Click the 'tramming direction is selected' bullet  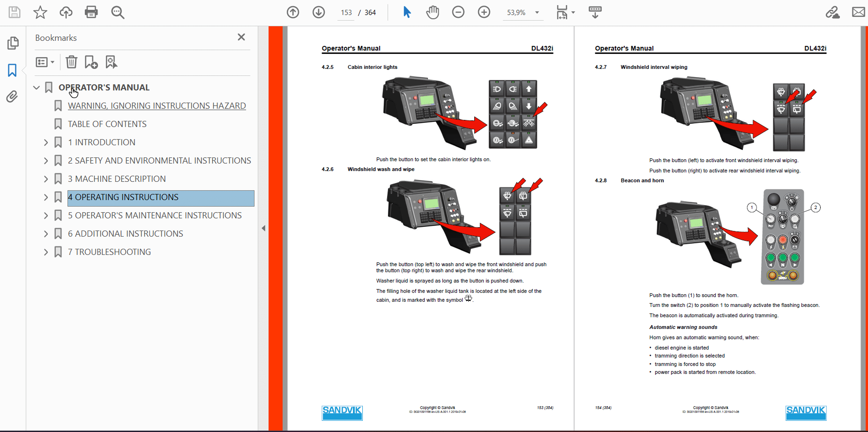point(690,356)
